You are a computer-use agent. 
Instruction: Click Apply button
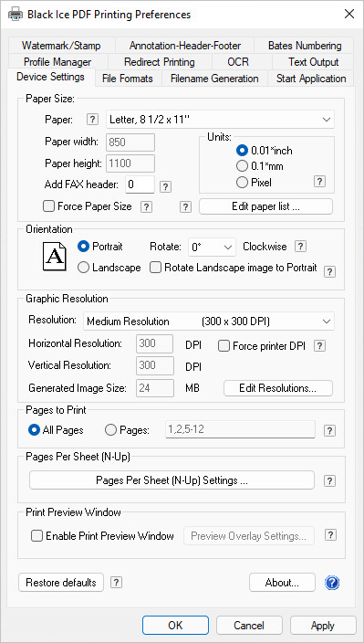323,626
